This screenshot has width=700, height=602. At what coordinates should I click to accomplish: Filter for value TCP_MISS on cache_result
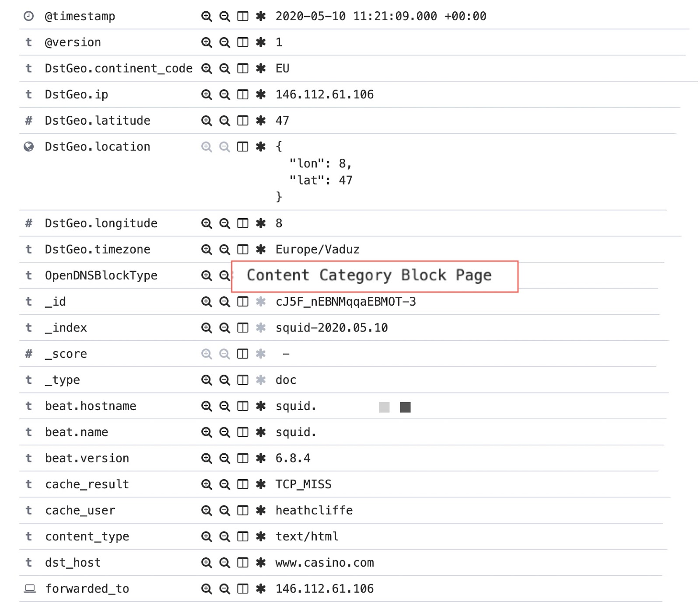[x=207, y=484]
